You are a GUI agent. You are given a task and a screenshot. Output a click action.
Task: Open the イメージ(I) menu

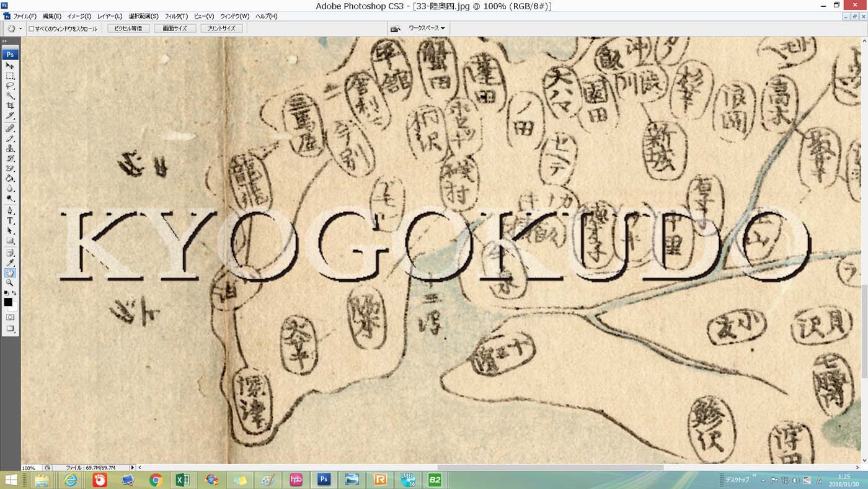click(79, 16)
